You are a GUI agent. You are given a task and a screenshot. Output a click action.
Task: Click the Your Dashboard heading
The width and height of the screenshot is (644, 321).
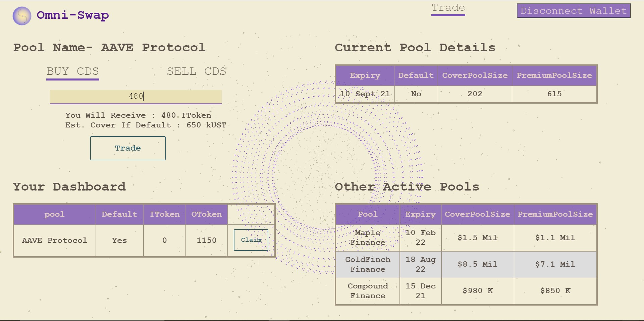click(69, 186)
